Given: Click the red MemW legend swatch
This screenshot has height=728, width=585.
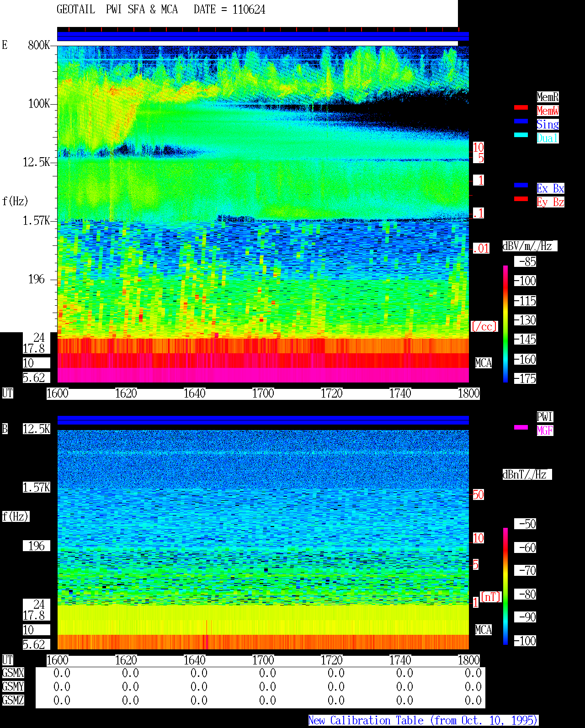Looking at the screenshot, I should point(521,107).
